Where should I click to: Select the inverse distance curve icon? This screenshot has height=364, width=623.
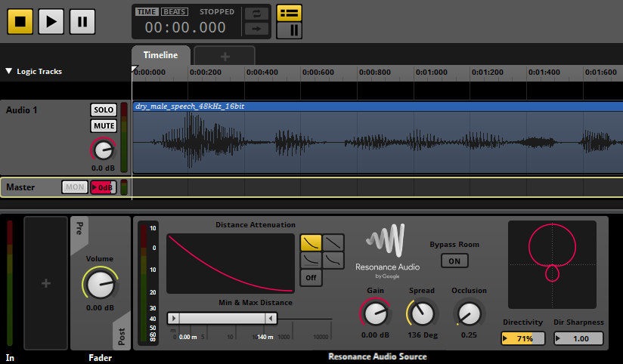(x=311, y=261)
